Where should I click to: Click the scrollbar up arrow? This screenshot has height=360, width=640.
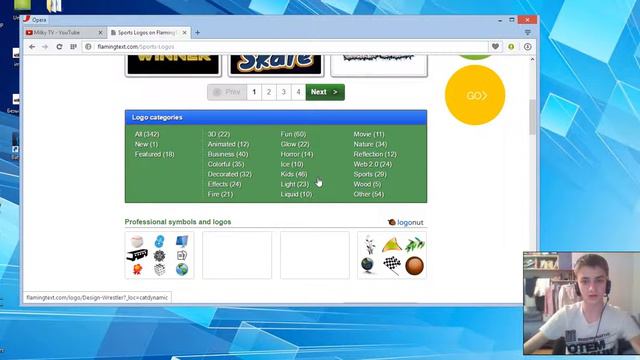click(532, 60)
